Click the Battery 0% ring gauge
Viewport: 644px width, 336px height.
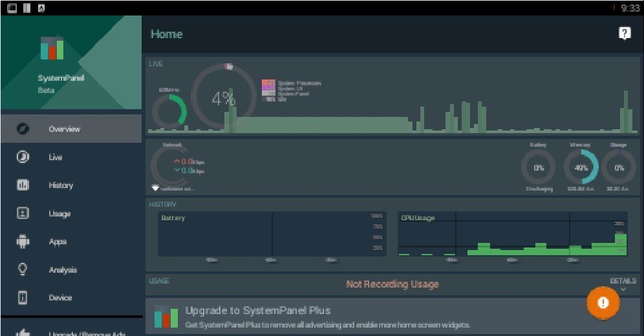538,167
